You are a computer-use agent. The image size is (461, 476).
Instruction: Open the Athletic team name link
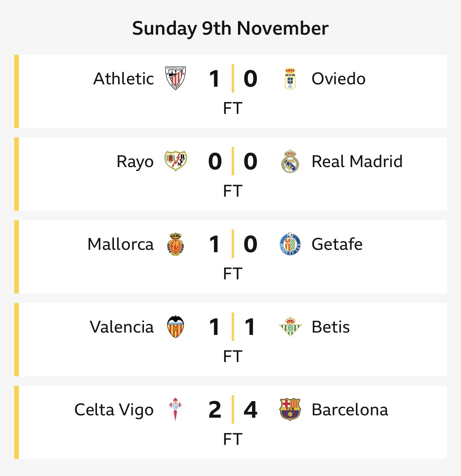(123, 79)
